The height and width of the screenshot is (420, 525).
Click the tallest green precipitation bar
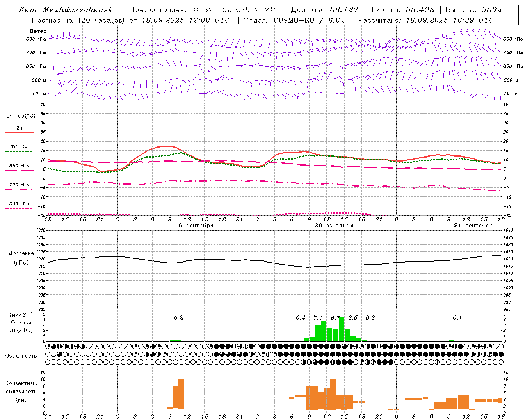341,329
